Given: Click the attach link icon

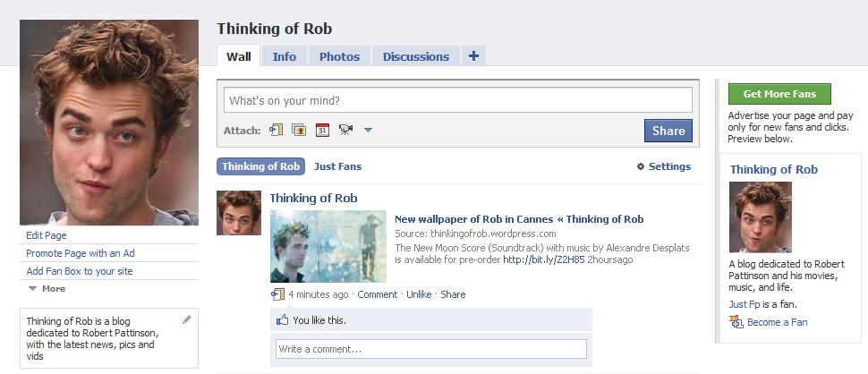Looking at the screenshot, I should [276, 131].
